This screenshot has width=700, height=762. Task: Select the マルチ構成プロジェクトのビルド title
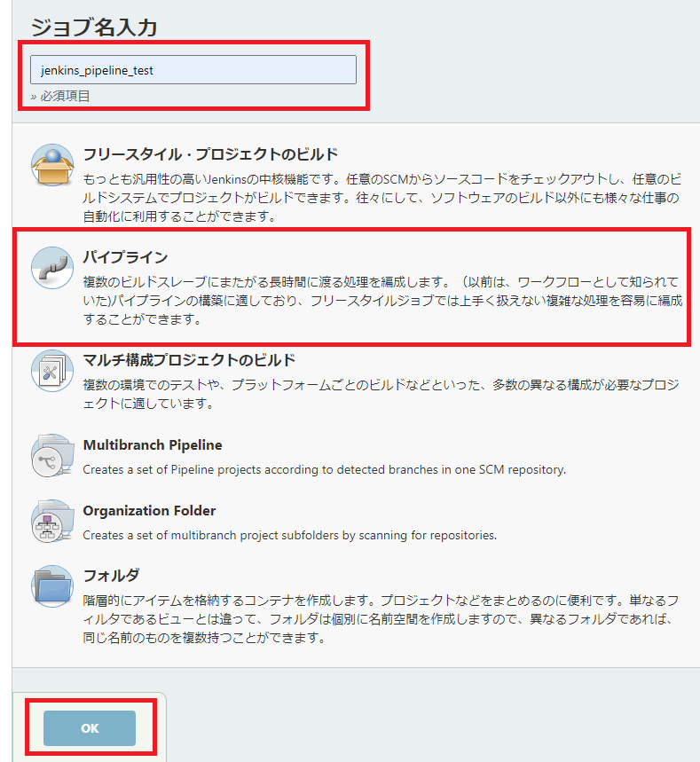point(189,360)
